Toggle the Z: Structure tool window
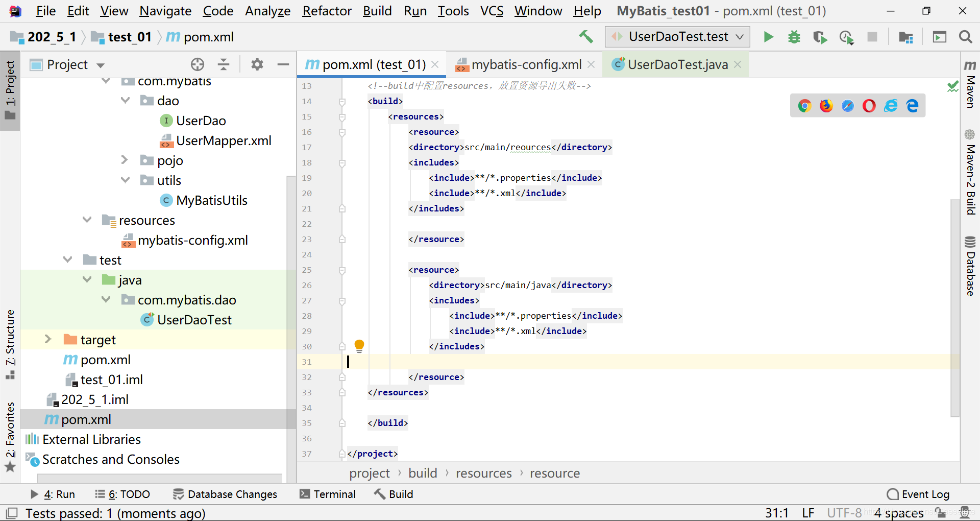This screenshot has width=980, height=521. point(10,344)
